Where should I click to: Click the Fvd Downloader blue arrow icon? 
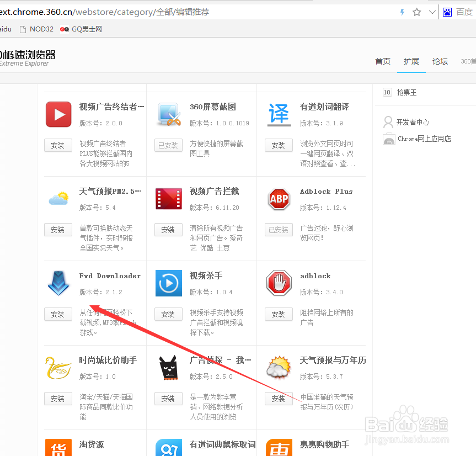pos(58,283)
